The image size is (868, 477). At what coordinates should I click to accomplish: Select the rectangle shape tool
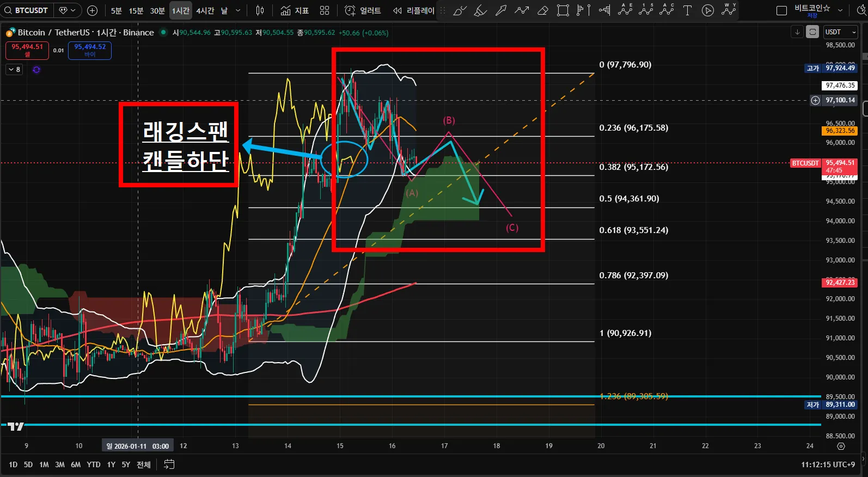[x=563, y=10]
